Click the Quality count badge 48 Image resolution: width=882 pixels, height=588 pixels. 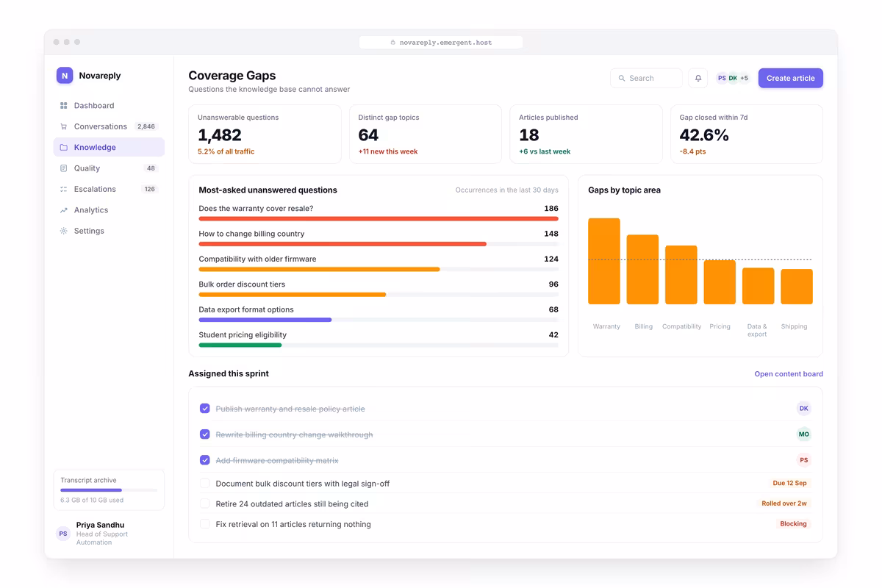151,168
